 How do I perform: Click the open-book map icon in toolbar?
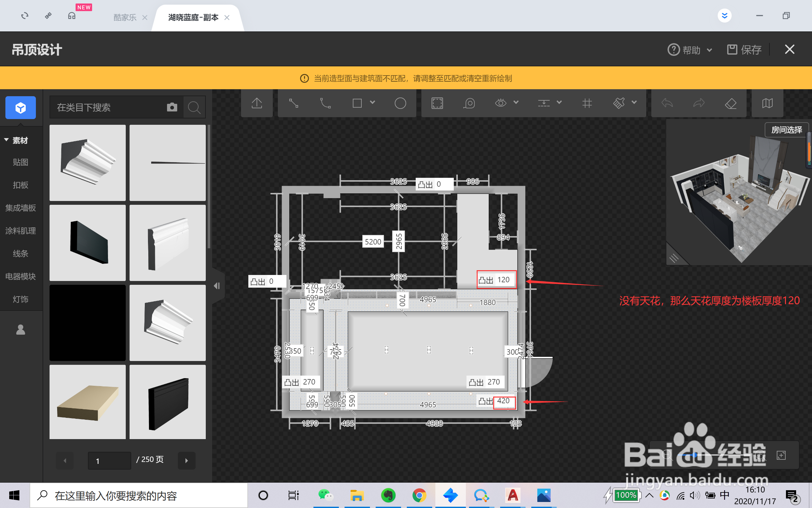click(x=767, y=103)
